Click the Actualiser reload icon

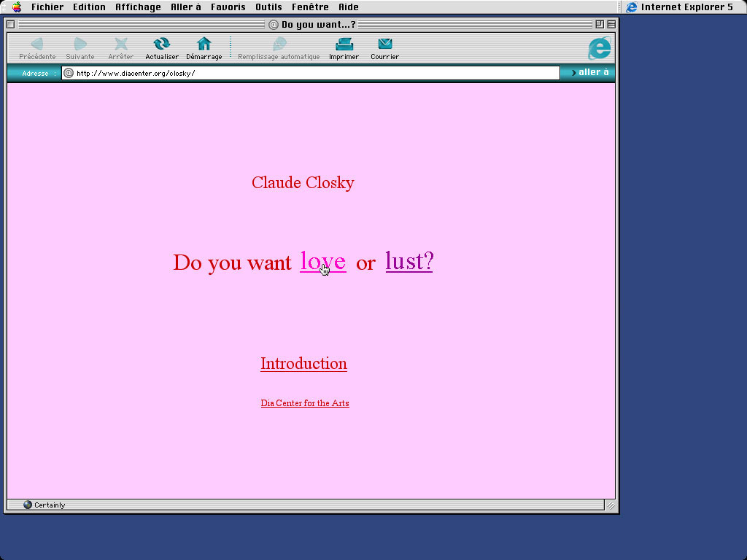click(x=161, y=44)
